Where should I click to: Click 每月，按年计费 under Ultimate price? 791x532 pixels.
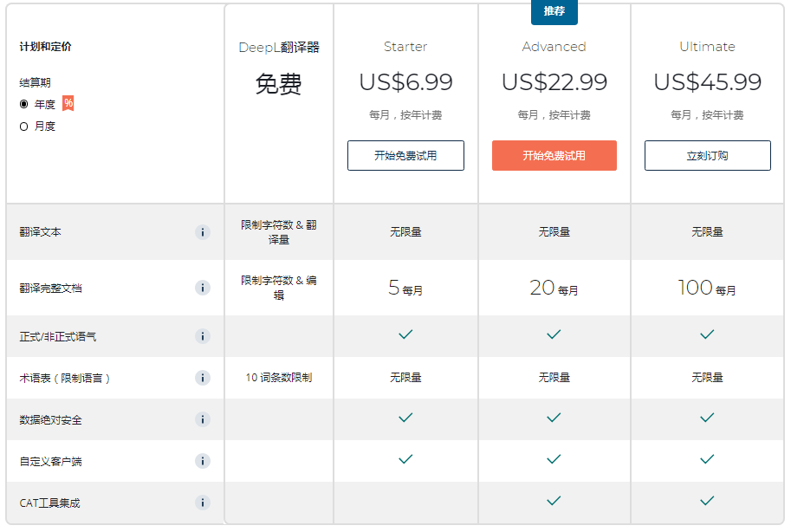[707, 115]
